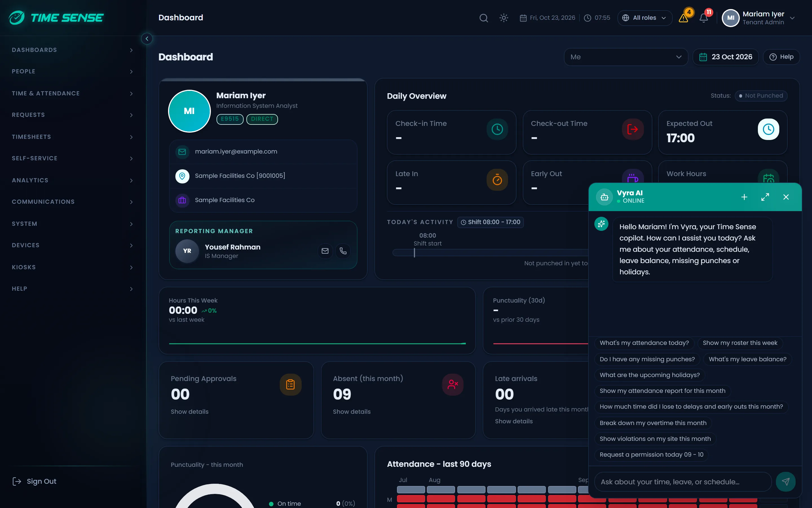
Task: Toggle light theme with sun icon
Action: click(504, 18)
